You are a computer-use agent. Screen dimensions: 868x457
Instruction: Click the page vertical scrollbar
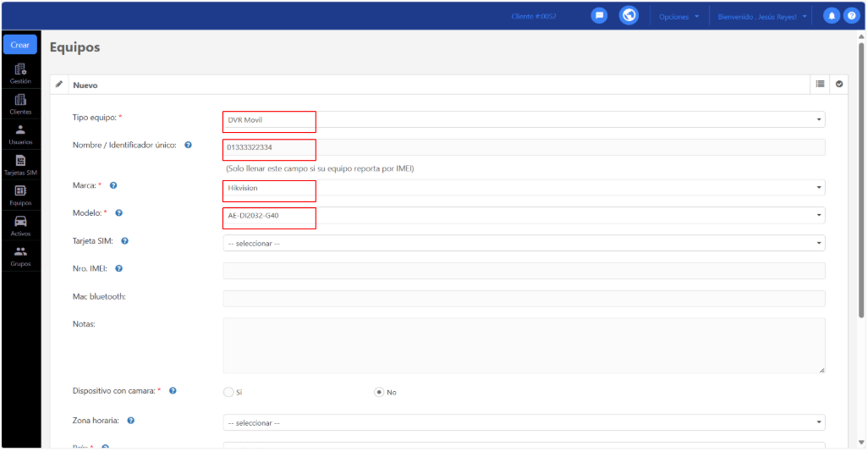(x=860, y=180)
